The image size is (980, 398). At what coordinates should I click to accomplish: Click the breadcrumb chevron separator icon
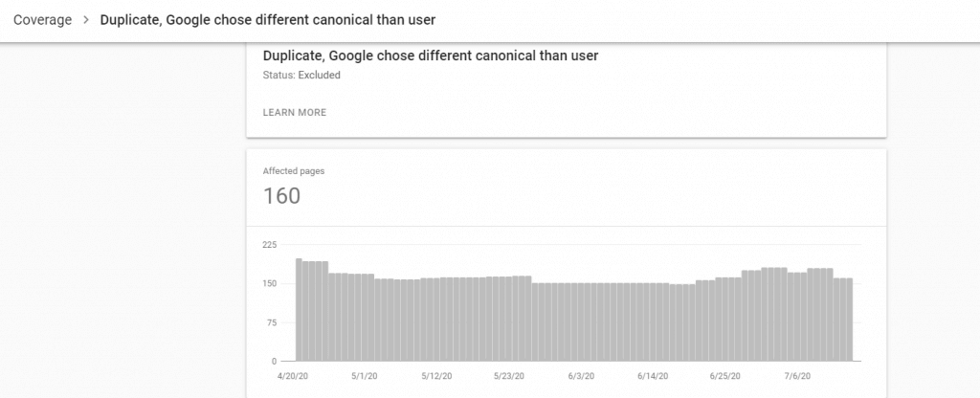(x=86, y=20)
